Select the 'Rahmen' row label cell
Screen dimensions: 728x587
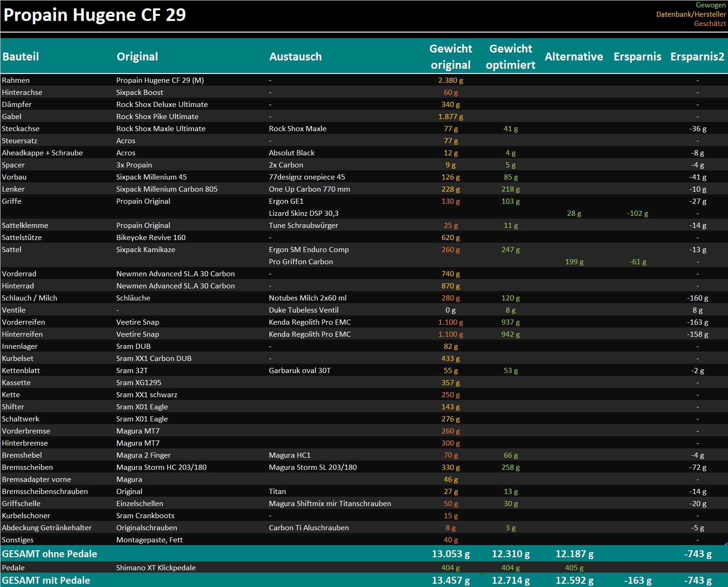[x=16, y=80]
